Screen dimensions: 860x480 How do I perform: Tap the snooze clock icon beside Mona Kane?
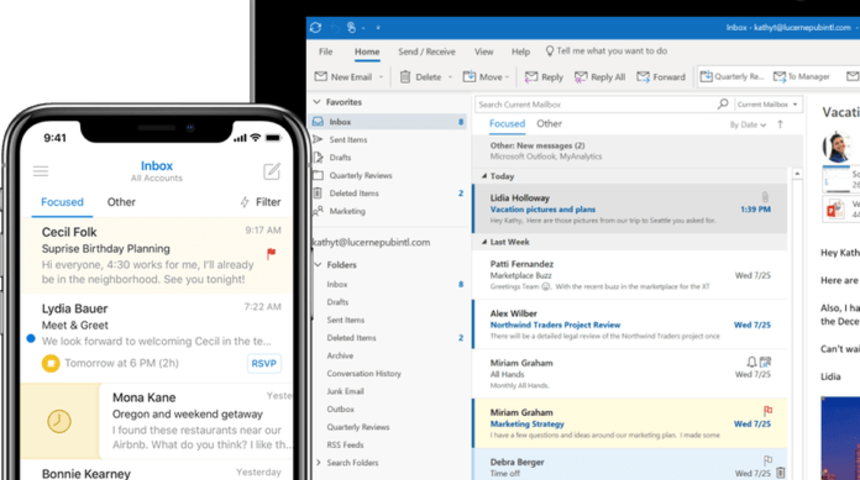59,421
